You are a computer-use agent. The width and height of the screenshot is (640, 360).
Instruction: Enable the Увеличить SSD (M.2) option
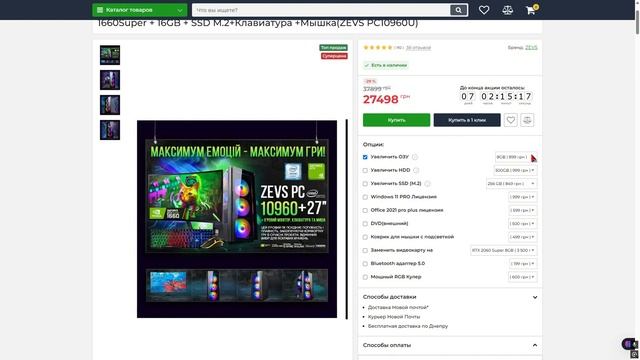coord(365,184)
